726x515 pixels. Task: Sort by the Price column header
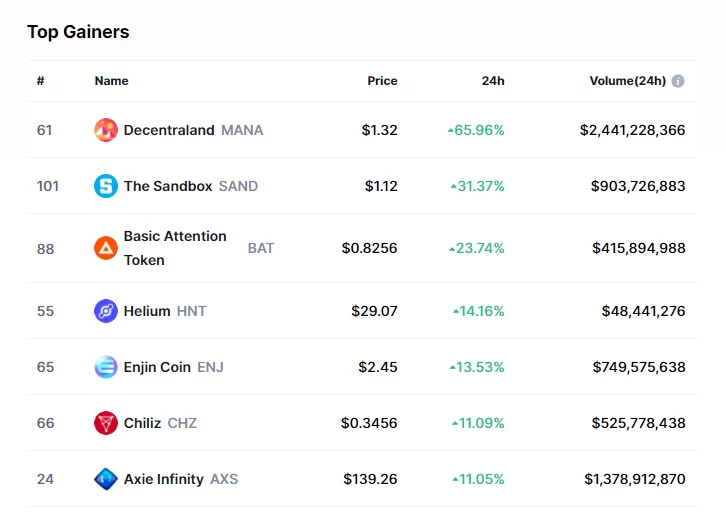382,81
